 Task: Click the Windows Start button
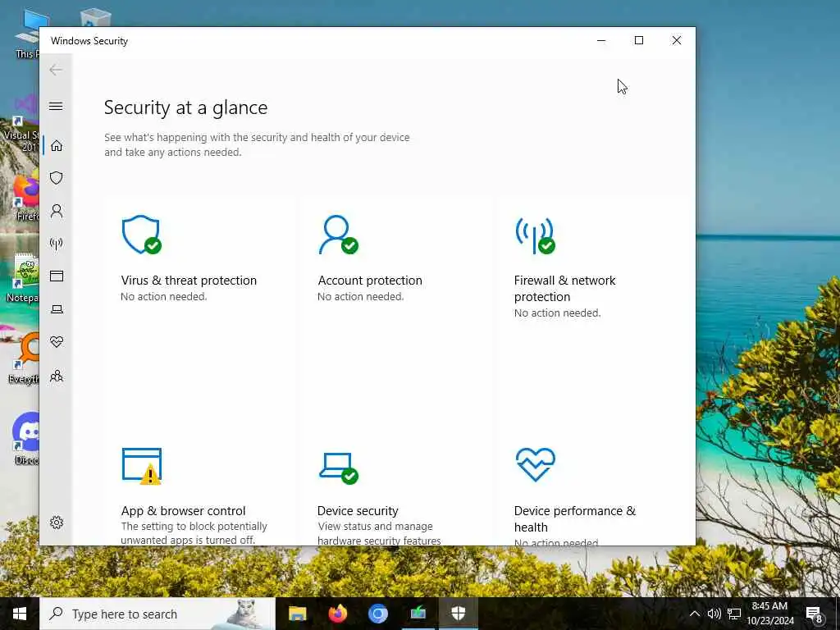click(20, 614)
